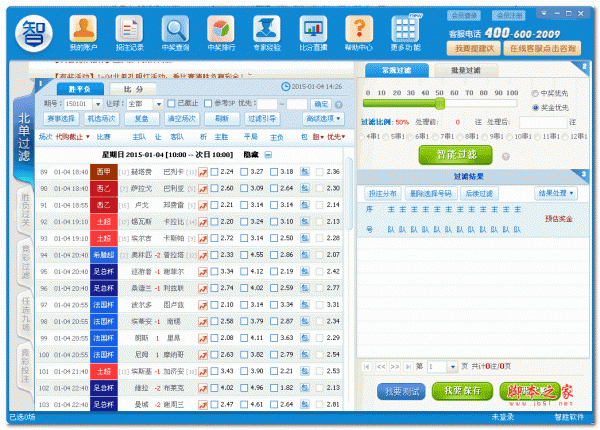Image resolution: width=600 pixels, height=430 pixels.
Task: Switch to 常规过滤 tab
Action: point(396,70)
